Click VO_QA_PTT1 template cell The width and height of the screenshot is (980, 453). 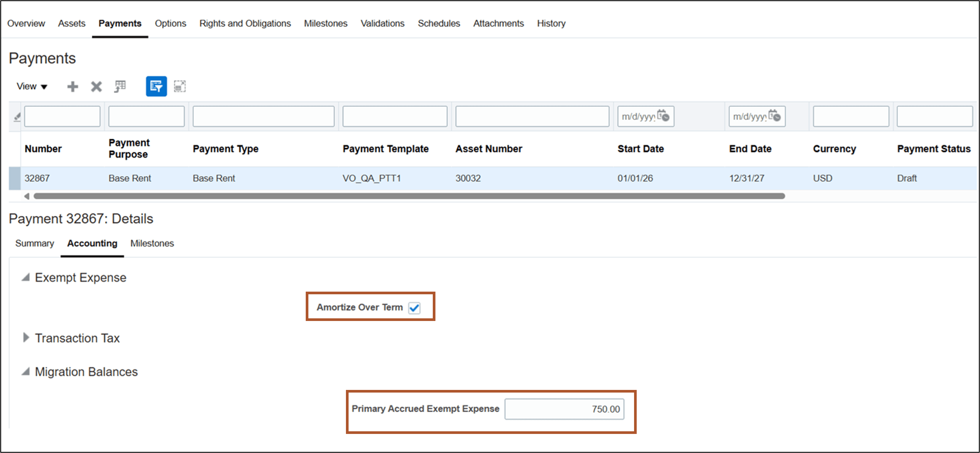coord(371,178)
